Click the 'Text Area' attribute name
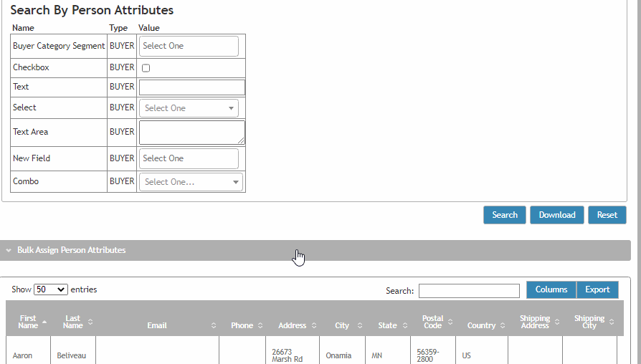This screenshot has width=641, height=364. (x=31, y=132)
